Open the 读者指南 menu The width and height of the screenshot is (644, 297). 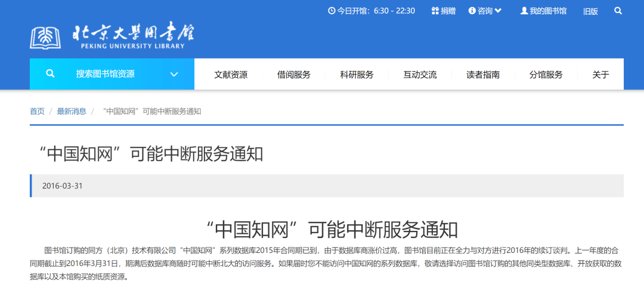(483, 75)
